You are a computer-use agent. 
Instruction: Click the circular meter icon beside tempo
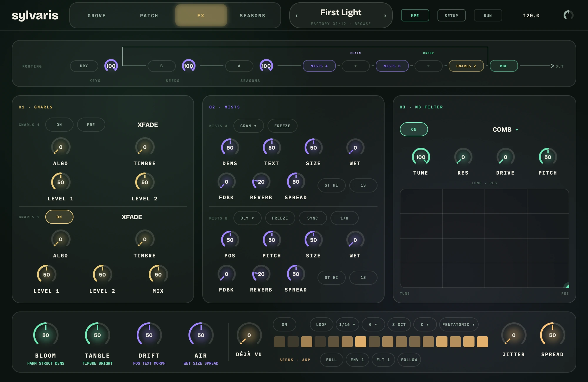(568, 15)
